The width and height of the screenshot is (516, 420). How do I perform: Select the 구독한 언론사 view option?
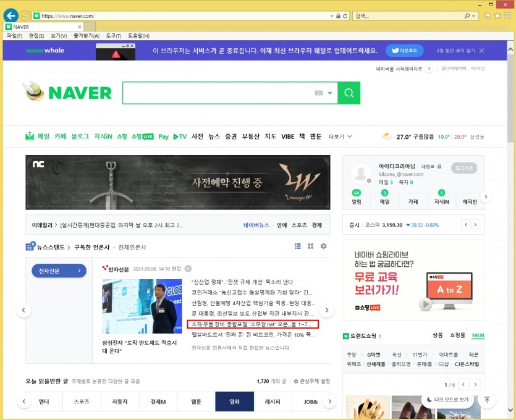91,247
